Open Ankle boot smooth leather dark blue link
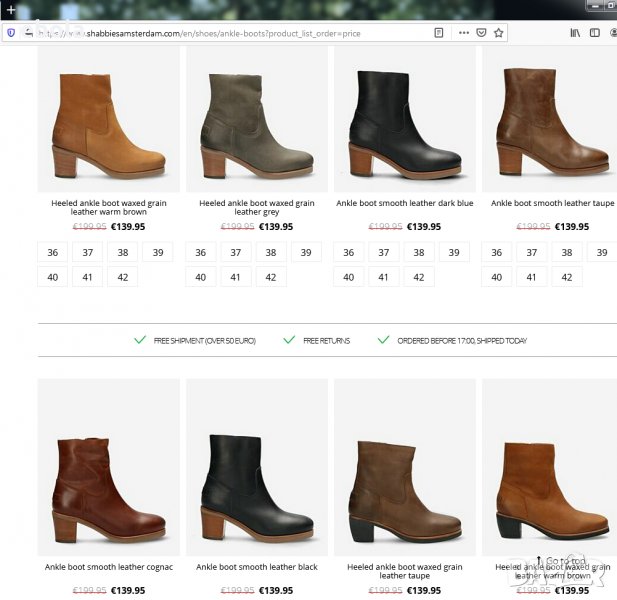The image size is (617, 600). (404, 203)
